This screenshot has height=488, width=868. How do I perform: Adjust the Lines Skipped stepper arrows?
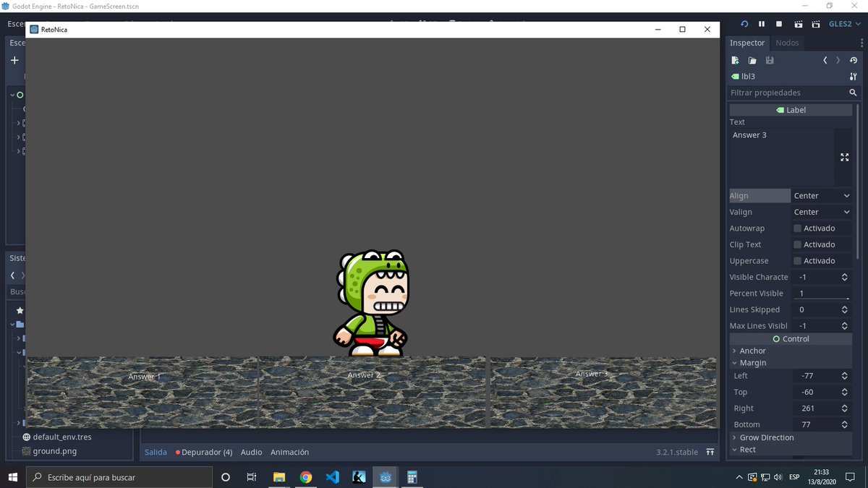(845, 309)
